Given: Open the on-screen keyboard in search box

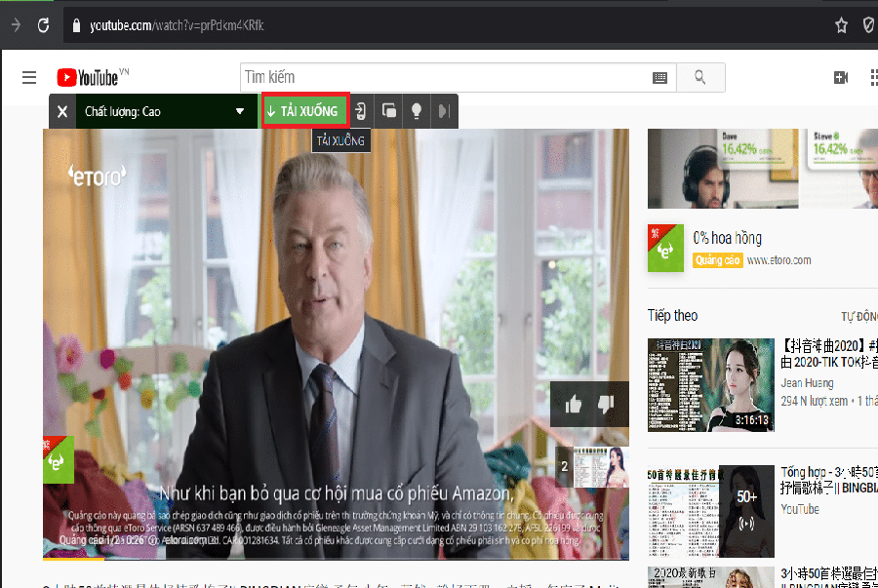Looking at the screenshot, I should [659, 78].
